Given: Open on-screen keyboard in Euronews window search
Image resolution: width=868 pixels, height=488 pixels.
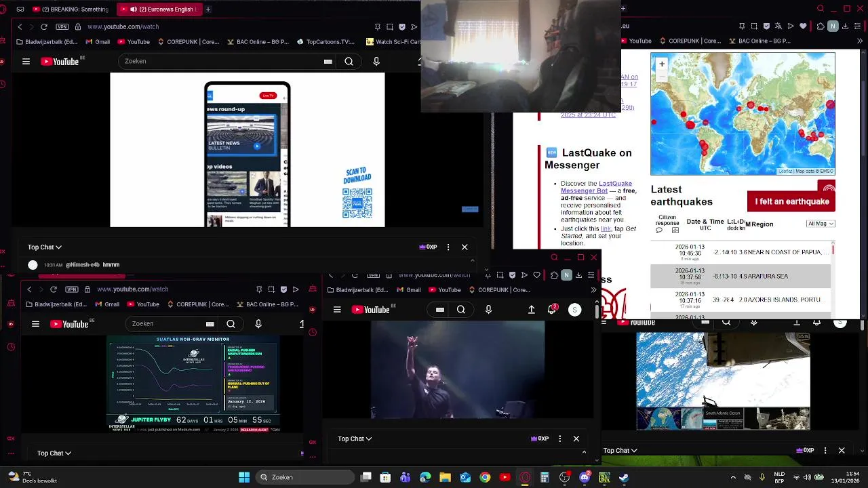Looking at the screenshot, I should coord(328,61).
